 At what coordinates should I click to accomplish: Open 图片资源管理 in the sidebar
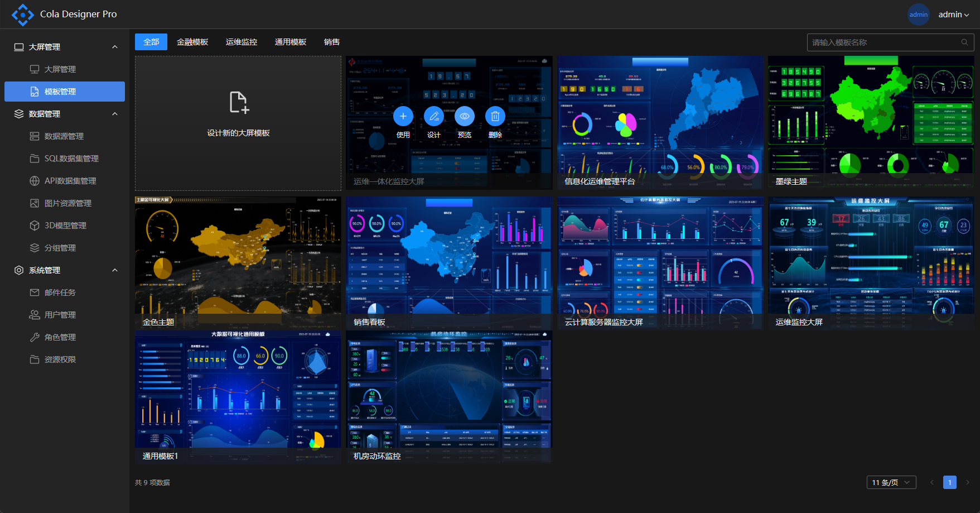pos(67,203)
